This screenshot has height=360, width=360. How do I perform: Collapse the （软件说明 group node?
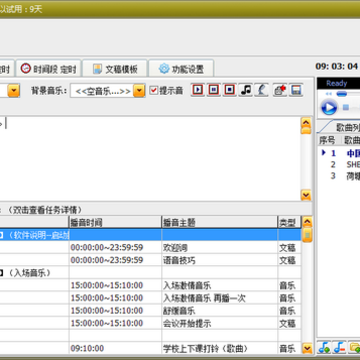tap(1, 235)
